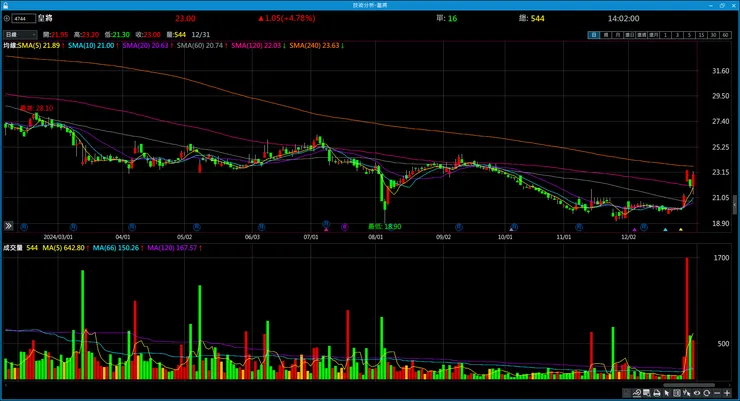
Task: Restore the window with title bar button
Action: (722, 5)
